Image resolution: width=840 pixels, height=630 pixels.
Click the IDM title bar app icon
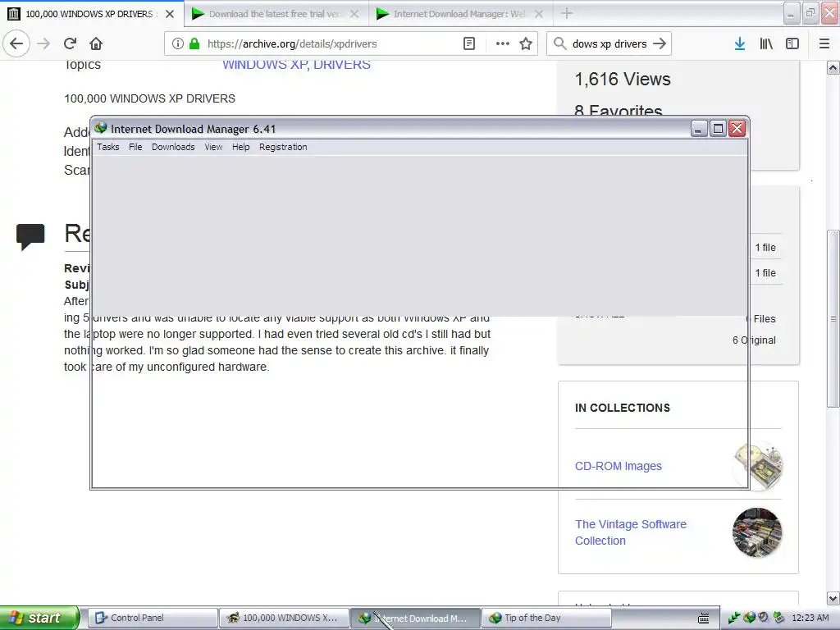pyautogui.click(x=101, y=128)
